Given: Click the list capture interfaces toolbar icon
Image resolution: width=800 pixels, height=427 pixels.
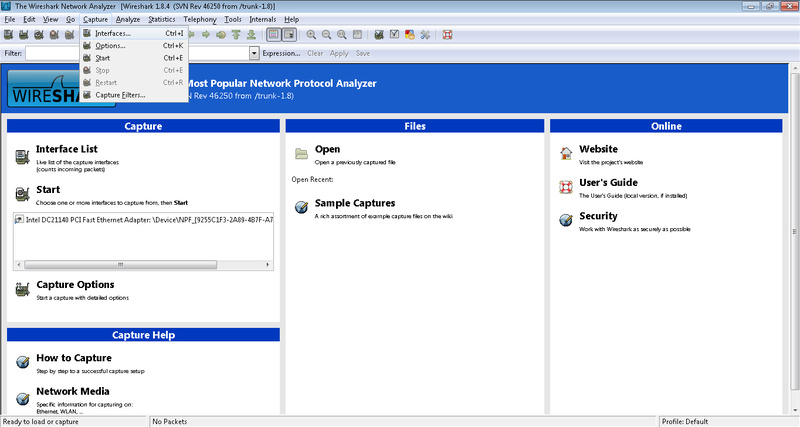Looking at the screenshot, I should [x=9, y=35].
